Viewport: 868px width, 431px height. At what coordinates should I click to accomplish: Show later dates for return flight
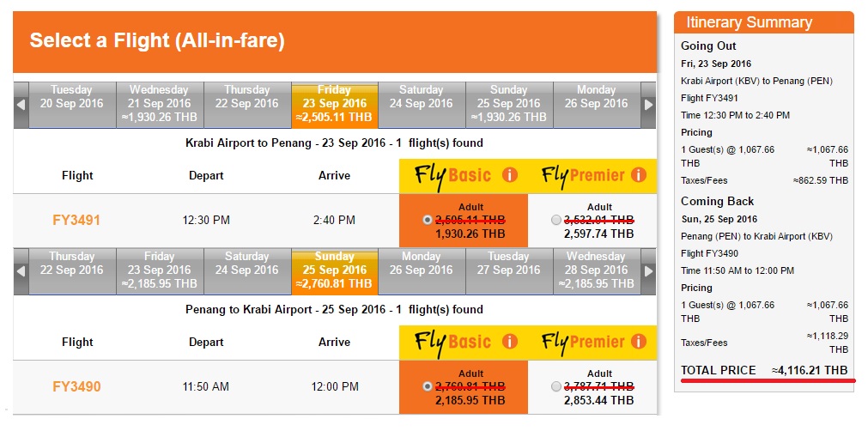(x=649, y=271)
